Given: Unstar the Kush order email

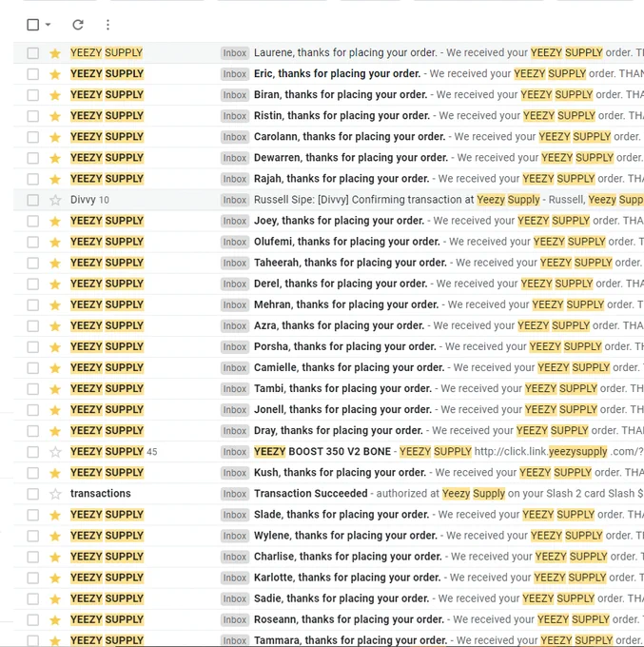Looking at the screenshot, I should point(55,473).
